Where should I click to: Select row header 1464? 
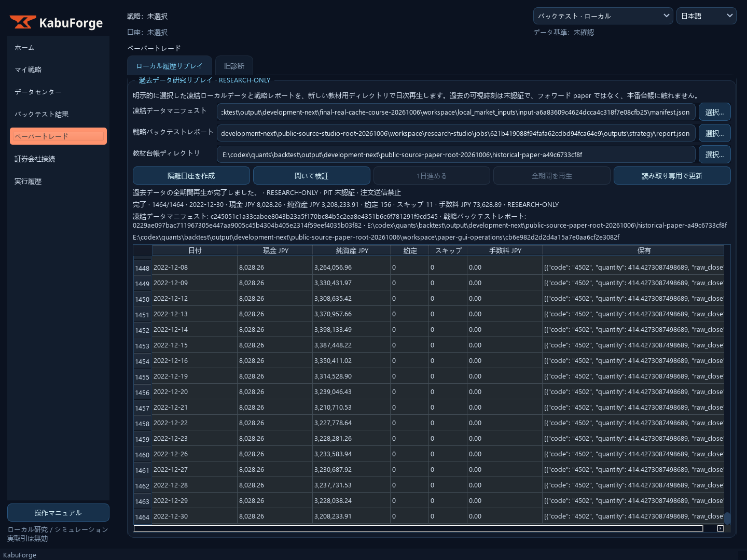click(x=142, y=516)
